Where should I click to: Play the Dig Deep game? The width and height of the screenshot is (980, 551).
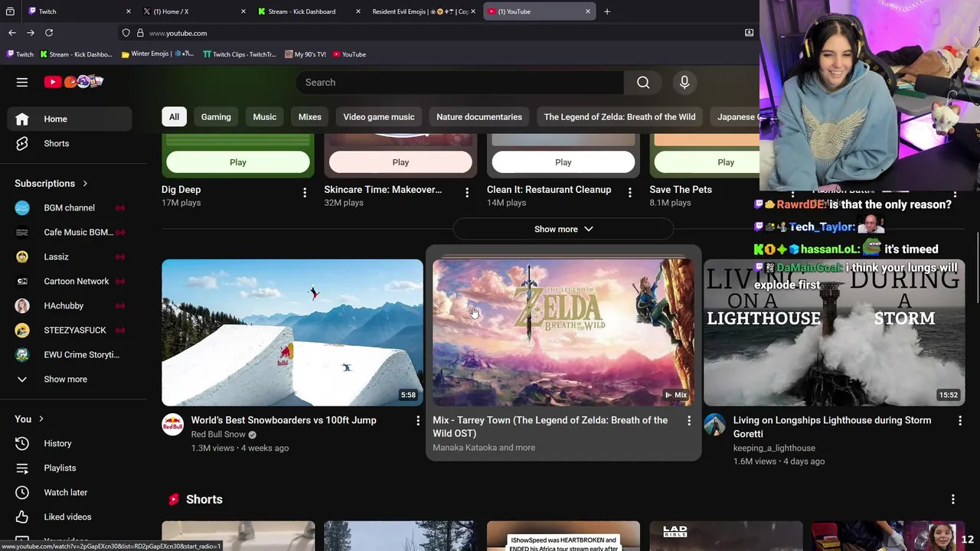coord(238,162)
